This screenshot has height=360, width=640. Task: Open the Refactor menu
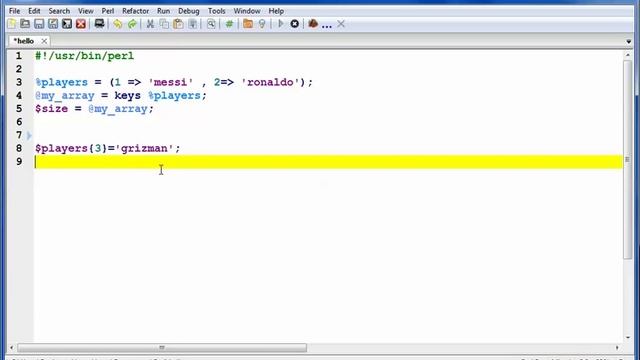click(x=136, y=11)
